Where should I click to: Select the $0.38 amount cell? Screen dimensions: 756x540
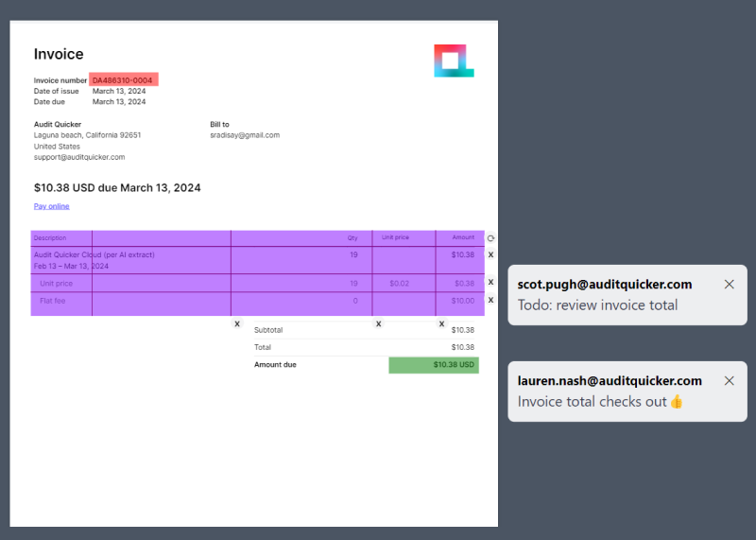click(x=464, y=284)
